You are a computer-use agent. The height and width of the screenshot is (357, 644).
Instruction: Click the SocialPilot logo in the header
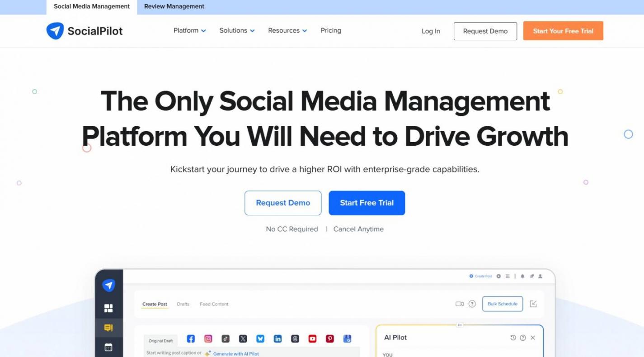85,31
